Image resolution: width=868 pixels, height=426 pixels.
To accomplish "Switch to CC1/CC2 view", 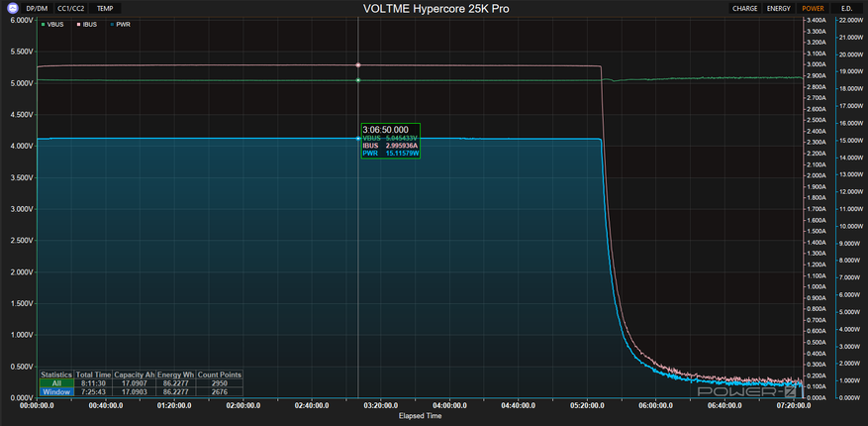I will [71, 8].
